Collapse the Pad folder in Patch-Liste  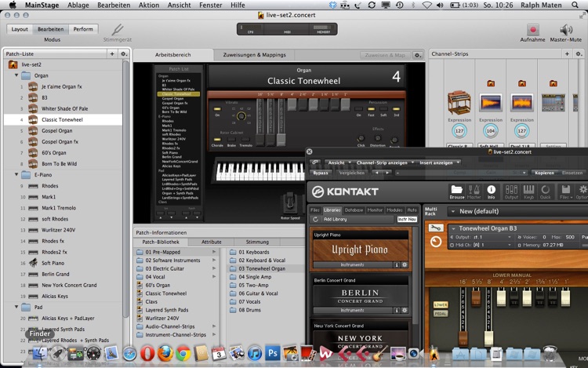(16, 307)
